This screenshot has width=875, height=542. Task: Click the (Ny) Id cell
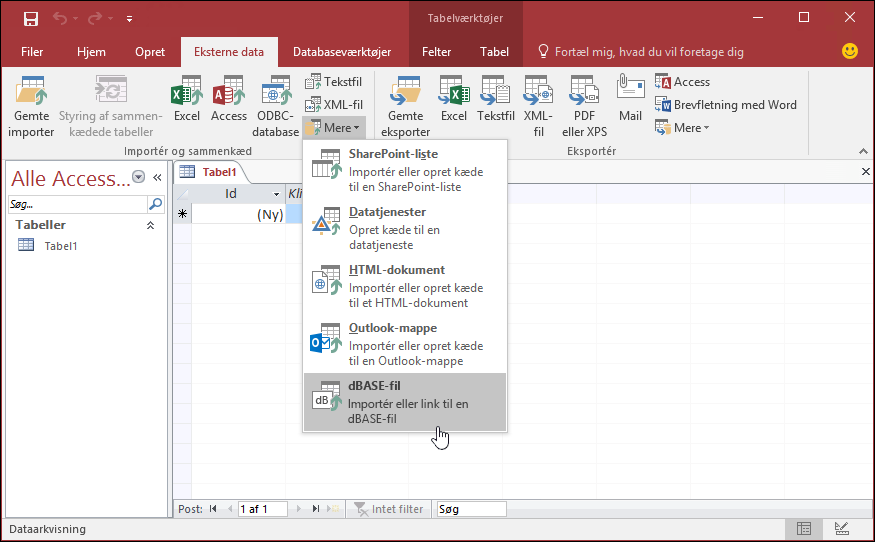click(239, 214)
